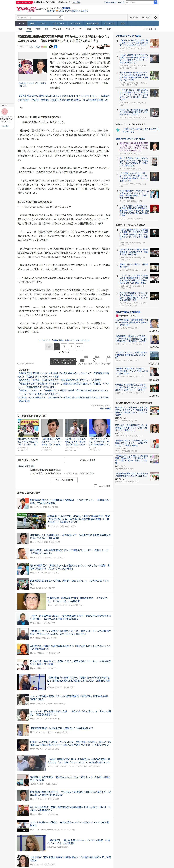Open the 古舘伊知郎 recommended article
The height and width of the screenshot is (868, 174).
(64, 602)
